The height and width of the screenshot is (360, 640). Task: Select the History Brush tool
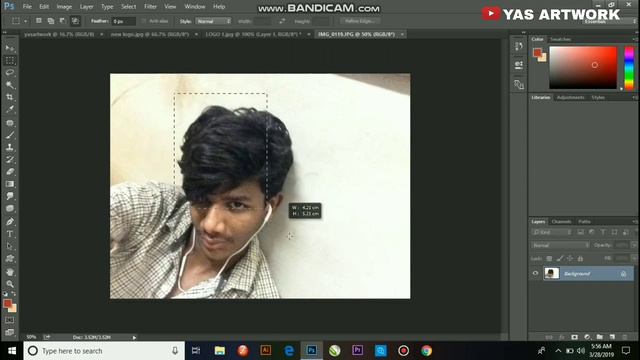click(x=10, y=159)
